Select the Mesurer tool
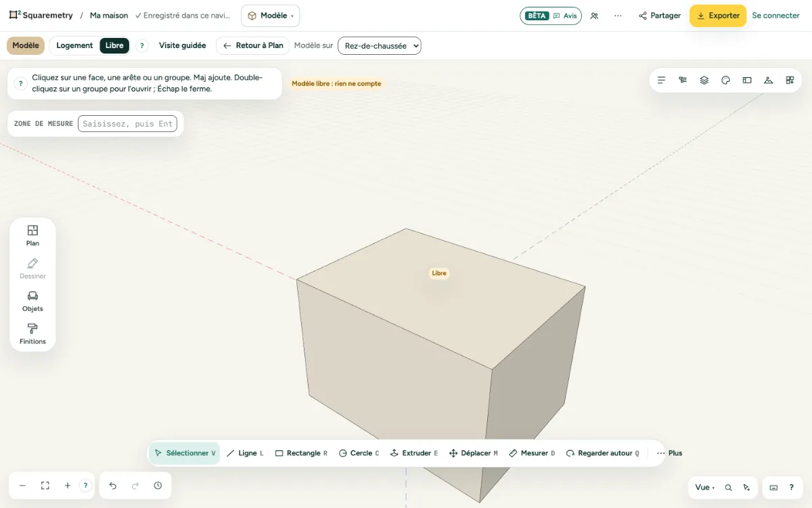Viewport: 812px width, 508px height. point(532,453)
